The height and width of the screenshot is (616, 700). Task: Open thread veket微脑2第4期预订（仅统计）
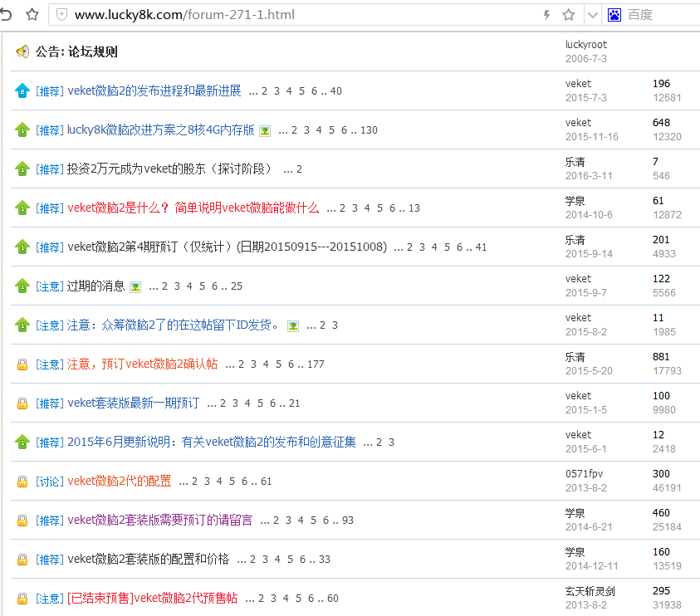click(228, 247)
